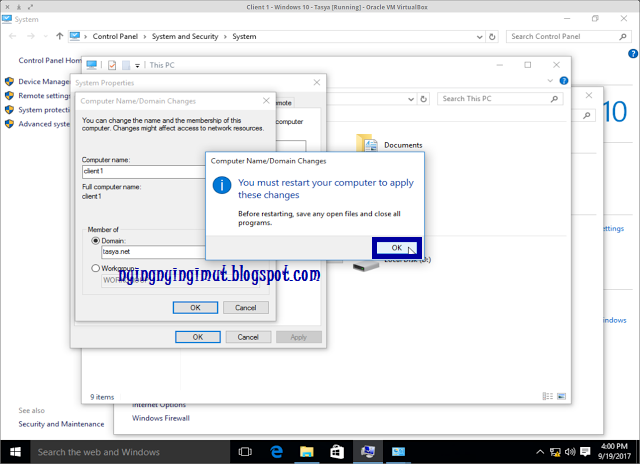
Task: Expand Control Panel address bar history dropdown
Action: tap(480, 37)
